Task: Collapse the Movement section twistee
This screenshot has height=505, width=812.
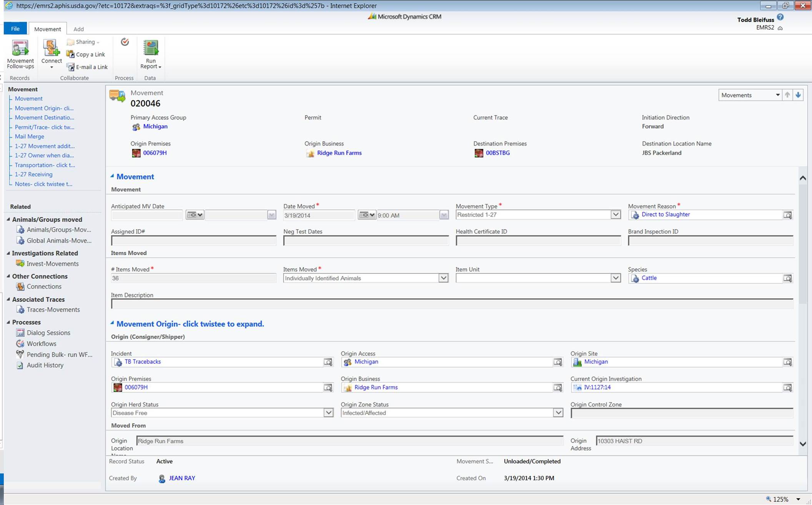Action: point(112,176)
